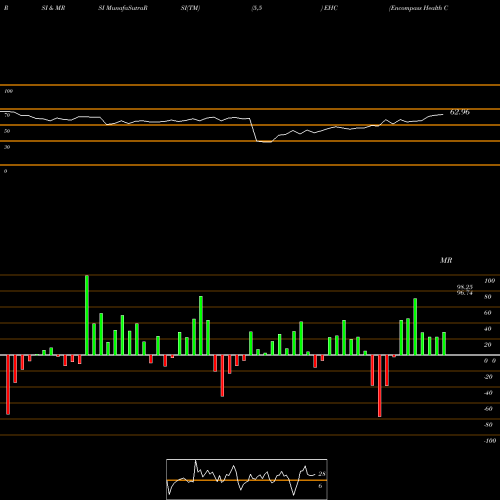Click the 'MR' panel label
This screenshot has width=500, height=500.
click(446, 260)
